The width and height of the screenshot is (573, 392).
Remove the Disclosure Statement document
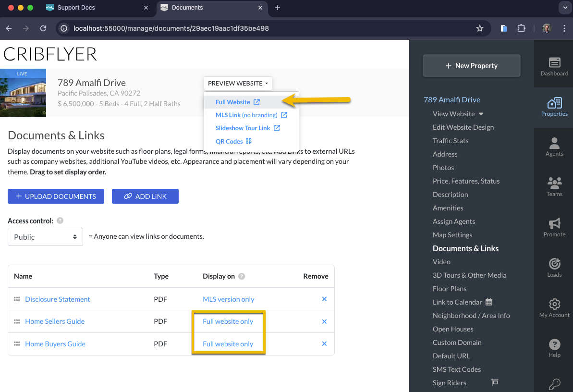click(x=324, y=299)
